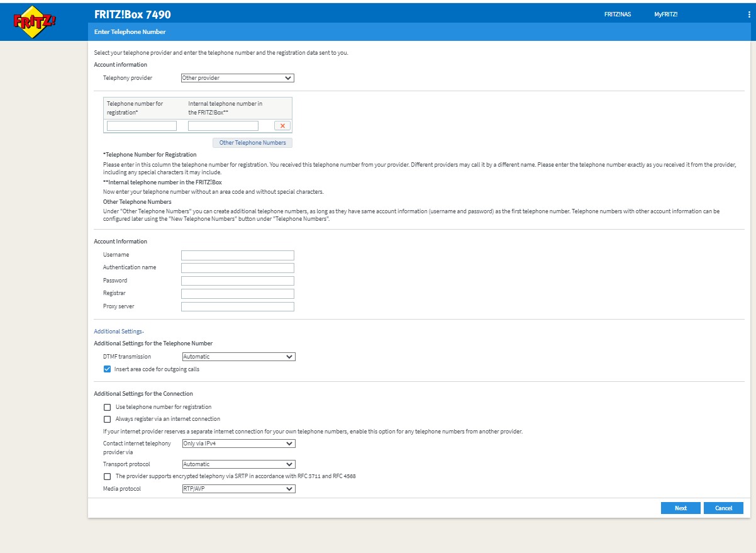Uncheck Insert area code for outgoing calls
This screenshot has width=756, height=553.
107,369
